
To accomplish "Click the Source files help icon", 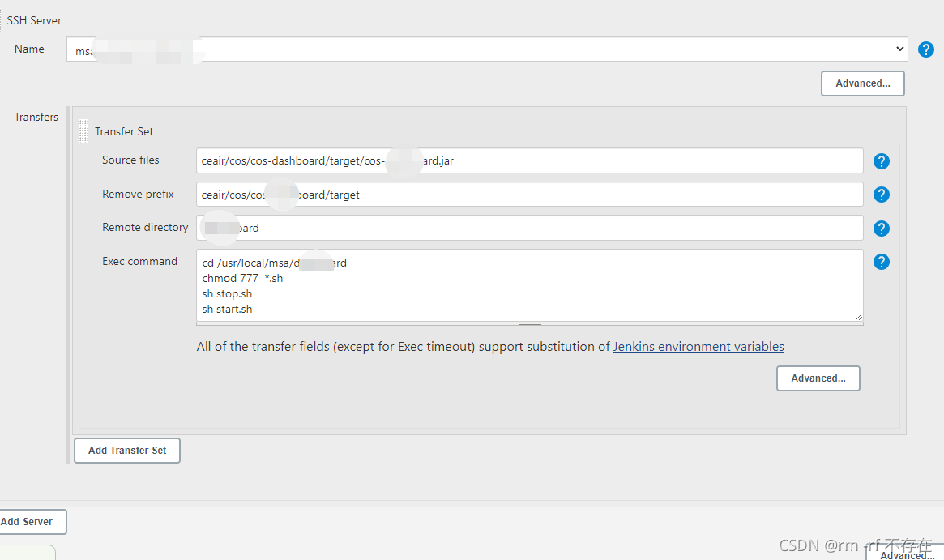I will 881,160.
